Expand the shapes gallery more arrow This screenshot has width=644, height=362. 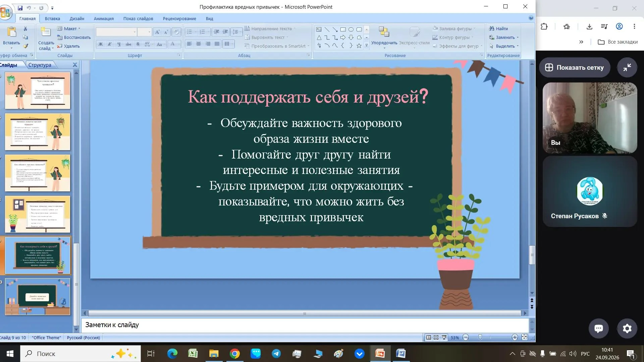click(367, 45)
